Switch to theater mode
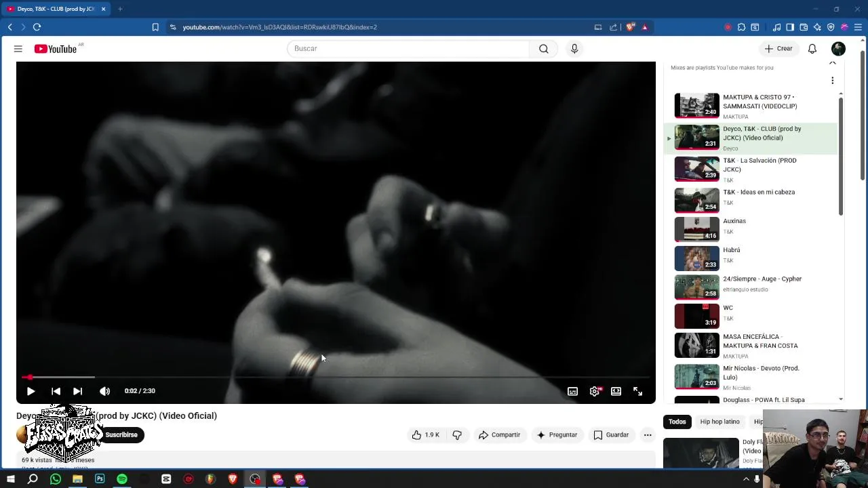Viewport: 868px width, 488px height. click(616, 391)
